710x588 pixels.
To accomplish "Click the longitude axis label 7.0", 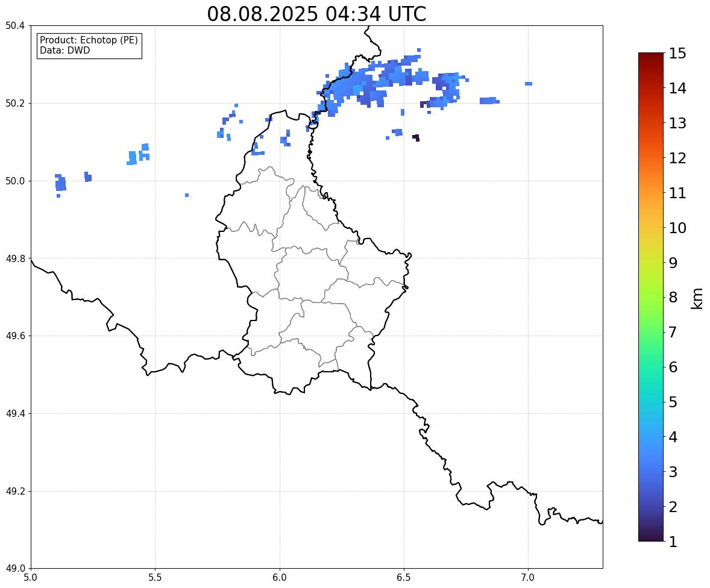I will tap(528, 578).
